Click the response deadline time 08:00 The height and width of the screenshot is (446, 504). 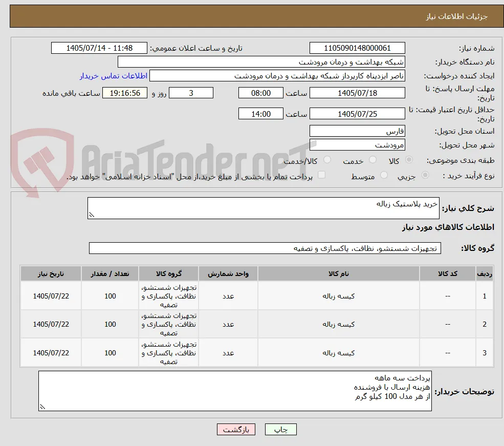tap(260, 93)
